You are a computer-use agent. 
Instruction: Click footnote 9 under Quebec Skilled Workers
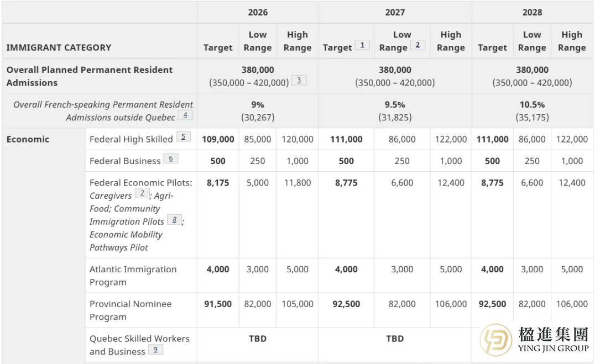click(155, 350)
